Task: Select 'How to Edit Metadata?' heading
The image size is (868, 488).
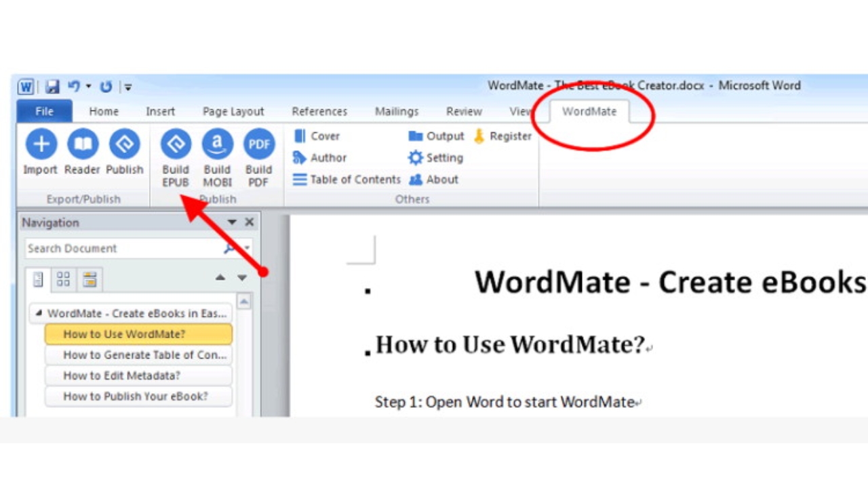Action: (138, 375)
